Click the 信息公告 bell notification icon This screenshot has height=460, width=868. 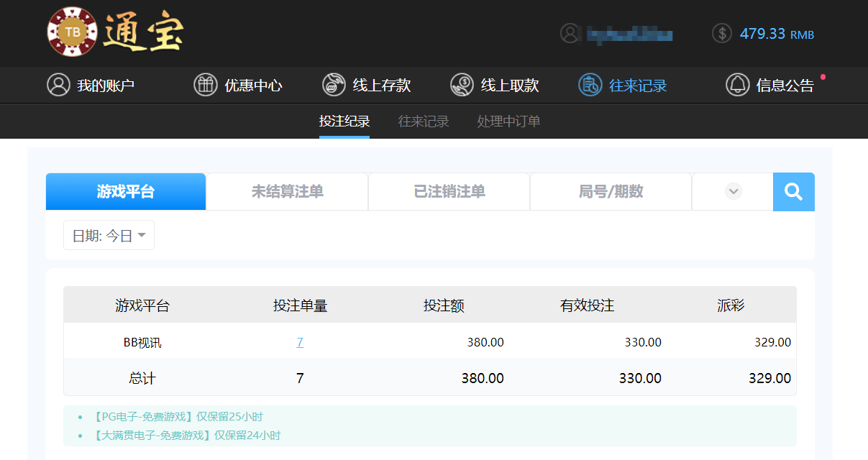[737, 85]
